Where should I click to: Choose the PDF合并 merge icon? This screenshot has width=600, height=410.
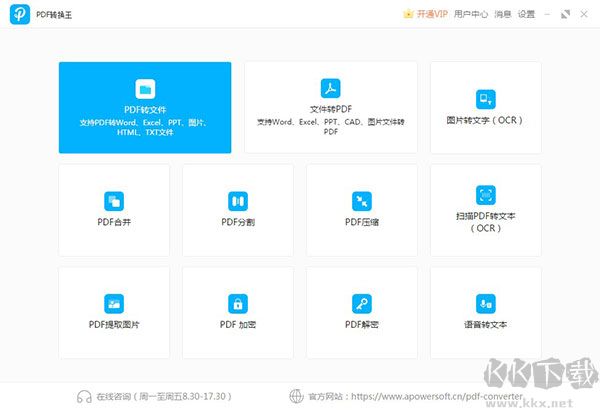tap(114, 201)
